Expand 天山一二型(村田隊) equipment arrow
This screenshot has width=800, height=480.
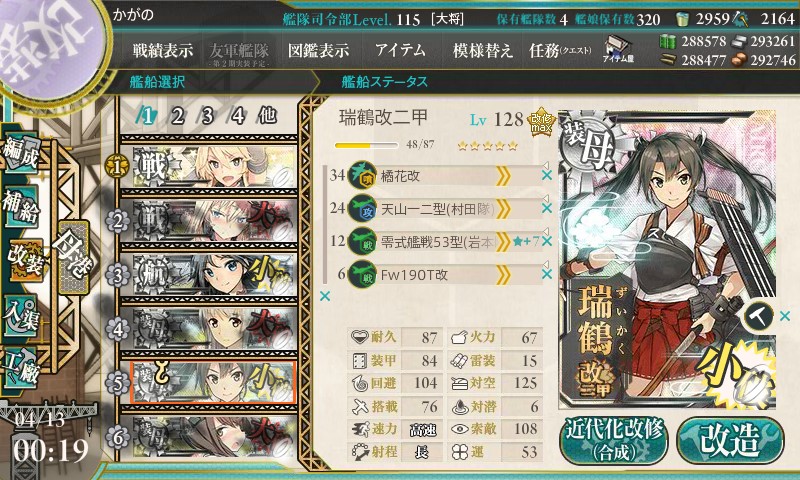pos(503,209)
